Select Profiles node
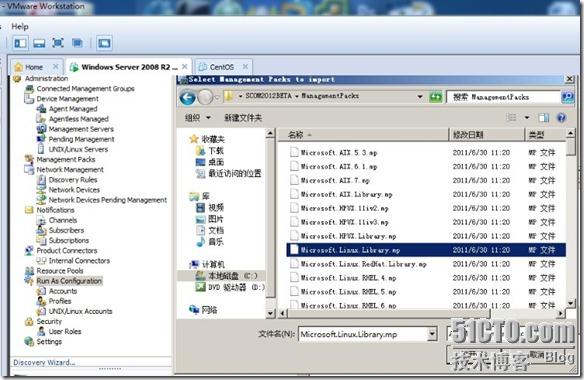This screenshot has width=584, height=380. coord(60,301)
